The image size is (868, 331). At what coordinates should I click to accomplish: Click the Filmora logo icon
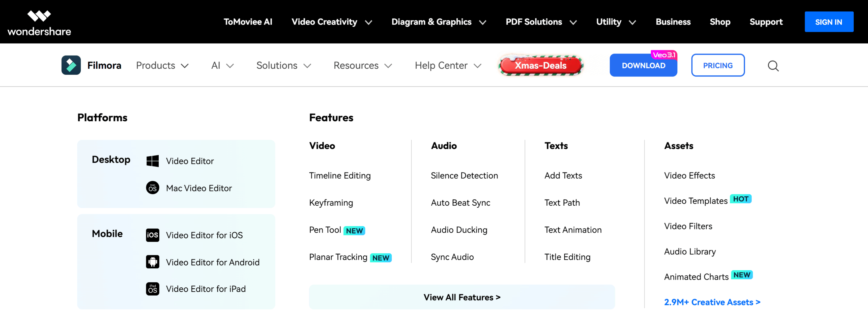click(71, 65)
